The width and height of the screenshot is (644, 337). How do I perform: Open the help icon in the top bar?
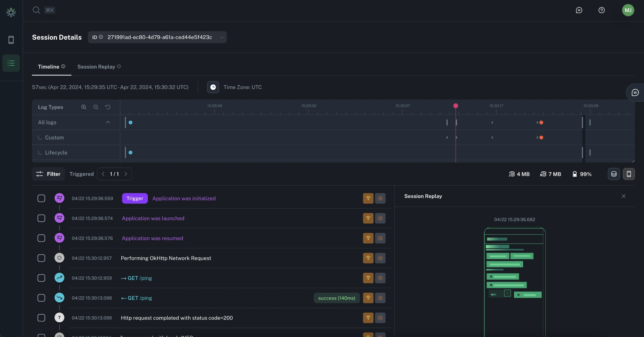point(602,10)
